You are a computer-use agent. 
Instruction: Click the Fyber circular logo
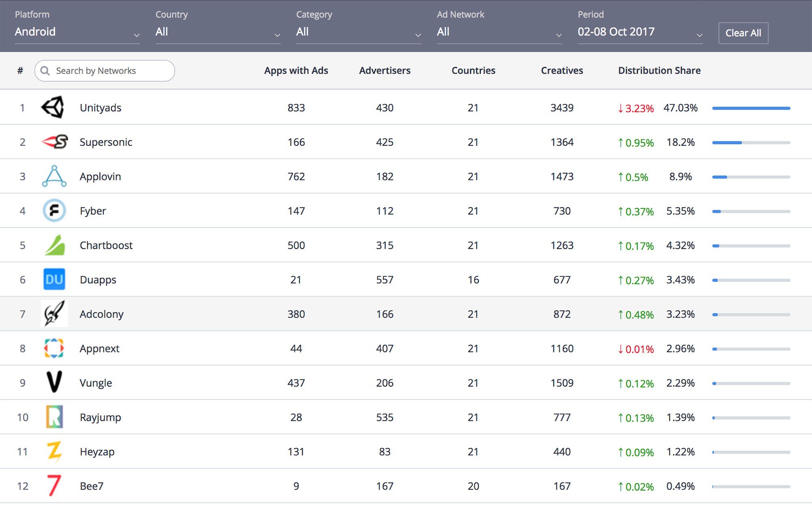[x=54, y=210]
